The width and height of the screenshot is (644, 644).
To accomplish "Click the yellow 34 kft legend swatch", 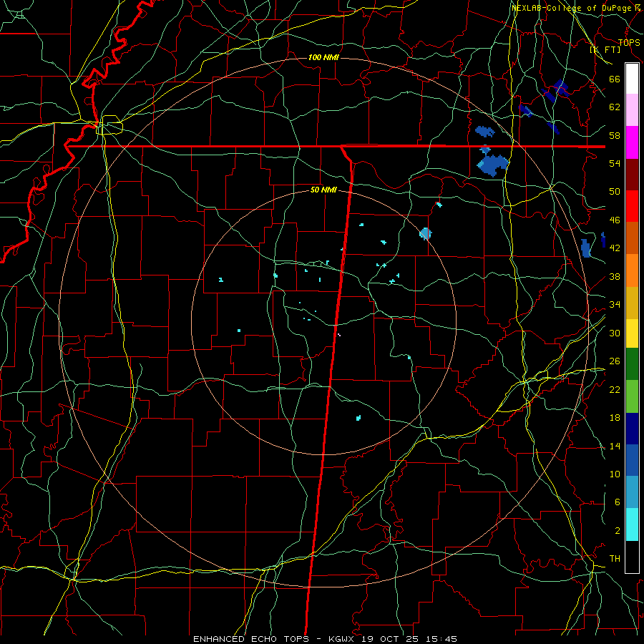I will pyautogui.click(x=632, y=333).
